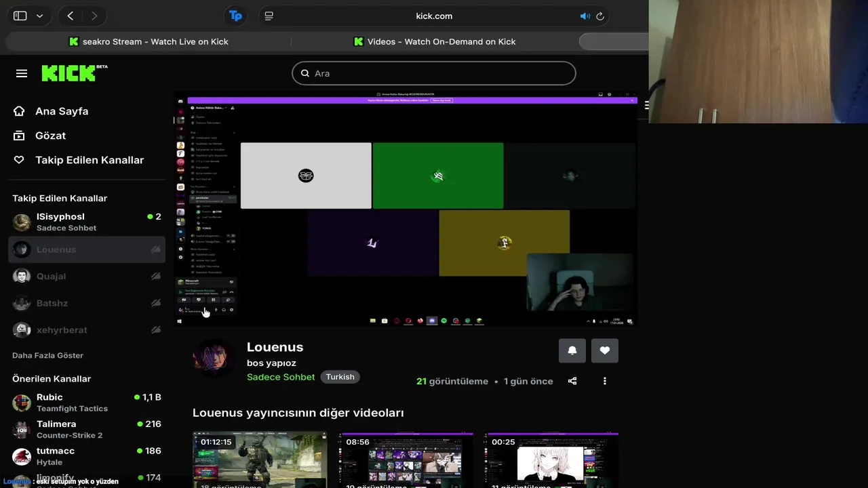868x488 pixels.
Task: Switch to Videos Watch On-Demand tab
Action: click(435, 41)
